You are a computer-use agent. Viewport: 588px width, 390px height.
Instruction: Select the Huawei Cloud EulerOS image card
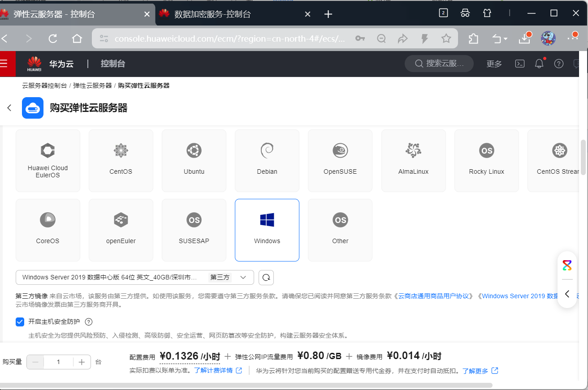point(48,161)
